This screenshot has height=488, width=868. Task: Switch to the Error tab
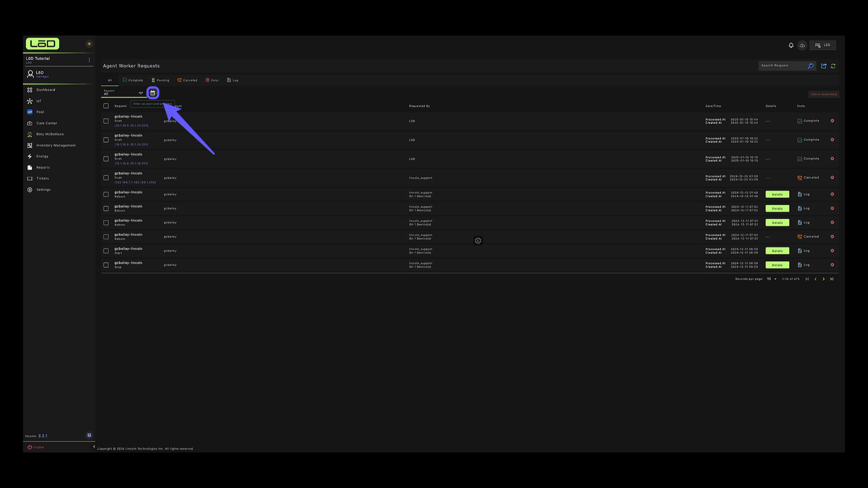[x=212, y=80]
